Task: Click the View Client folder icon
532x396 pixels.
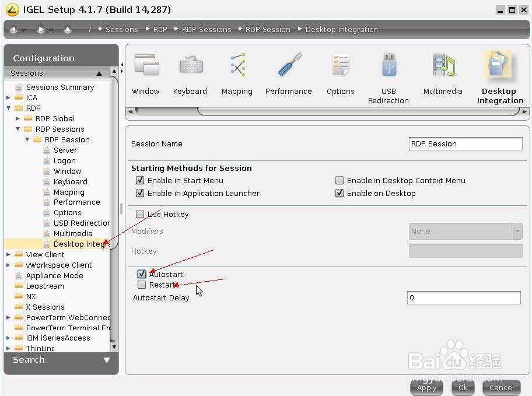Action: [19, 254]
